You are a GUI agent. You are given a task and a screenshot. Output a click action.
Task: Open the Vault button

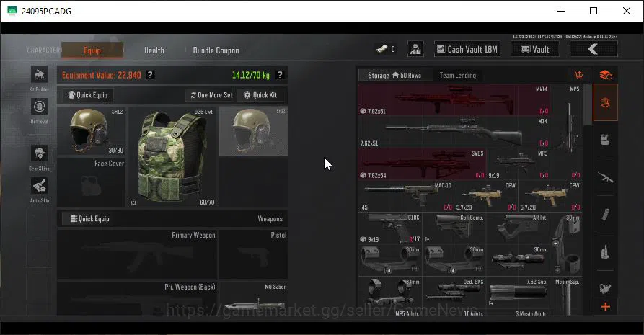535,49
